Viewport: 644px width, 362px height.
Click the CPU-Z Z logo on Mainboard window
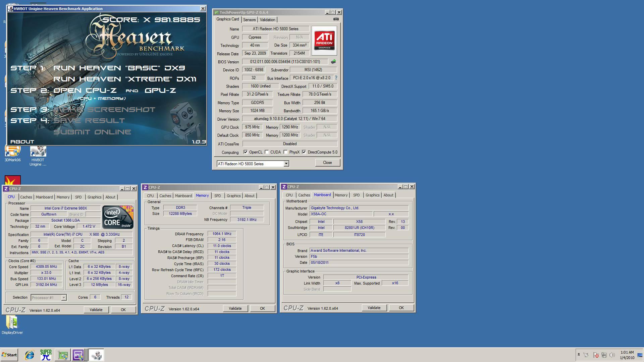click(284, 187)
